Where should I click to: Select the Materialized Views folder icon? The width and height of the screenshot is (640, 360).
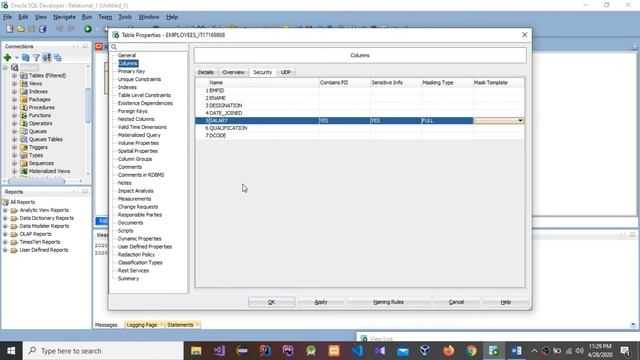[x=24, y=171]
